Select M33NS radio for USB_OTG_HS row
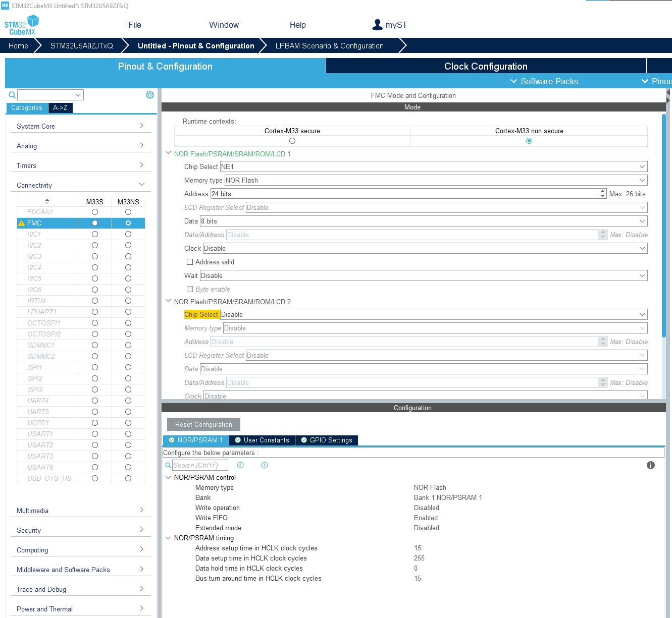 [x=128, y=478]
